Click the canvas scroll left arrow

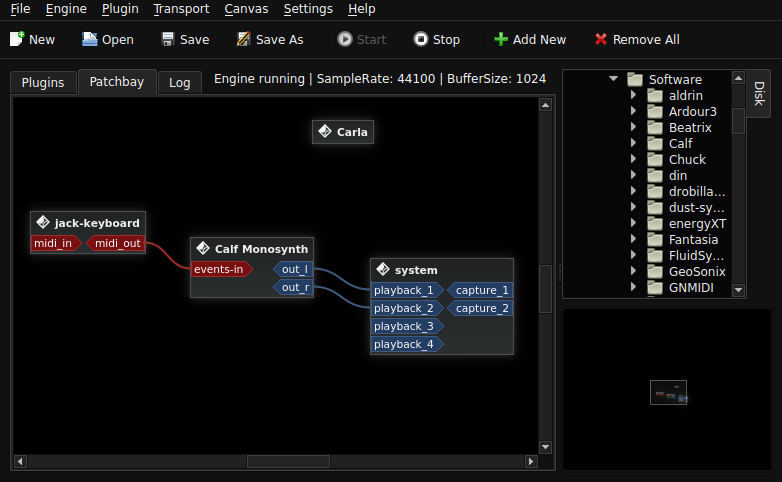click(x=20, y=462)
